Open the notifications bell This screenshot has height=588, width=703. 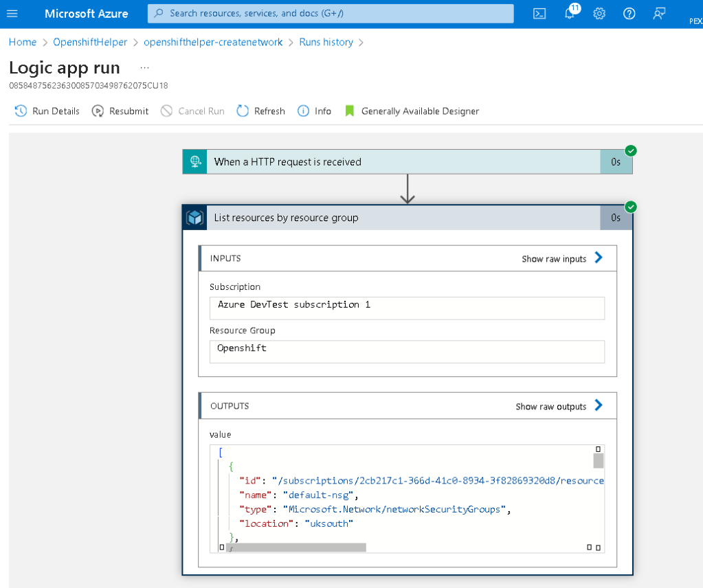[570, 14]
